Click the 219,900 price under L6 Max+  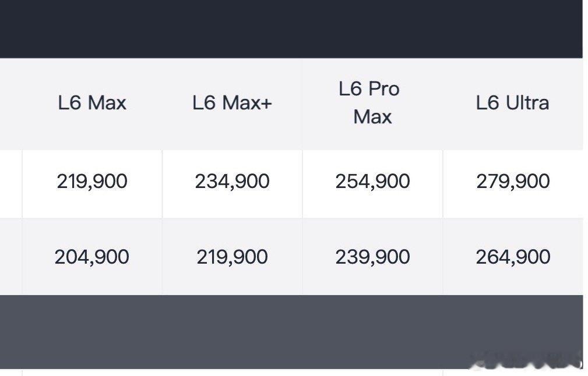pos(232,257)
